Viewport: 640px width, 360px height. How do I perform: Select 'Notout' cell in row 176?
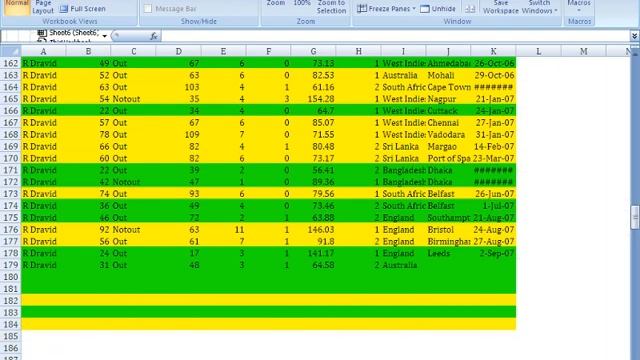tap(133, 229)
